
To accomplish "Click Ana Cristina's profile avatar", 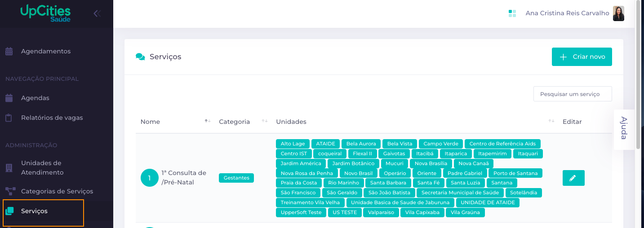I will coord(618,13).
